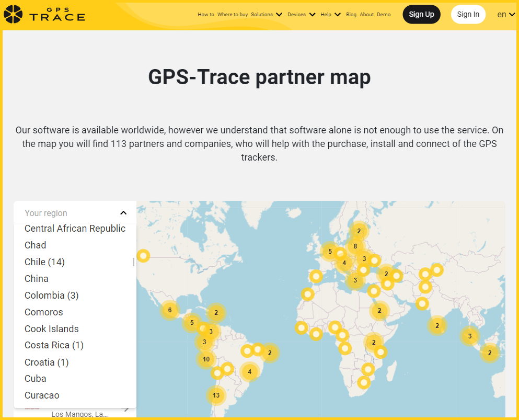Click the Sign Up button

point(421,15)
